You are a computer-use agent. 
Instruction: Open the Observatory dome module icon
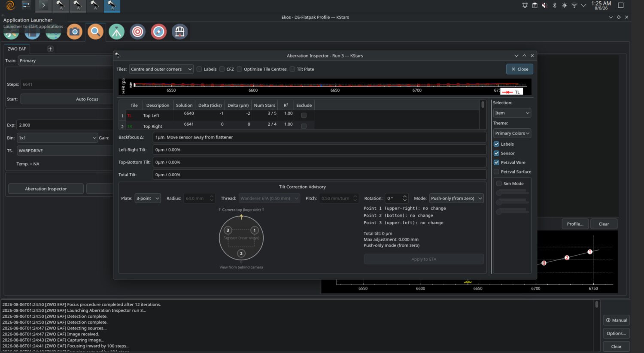179,32
